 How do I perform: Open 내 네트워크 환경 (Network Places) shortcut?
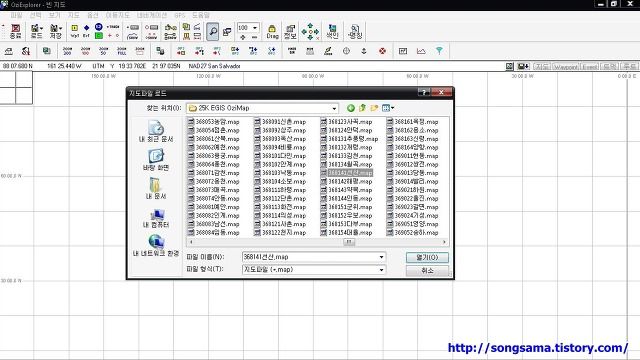[156, 245]
